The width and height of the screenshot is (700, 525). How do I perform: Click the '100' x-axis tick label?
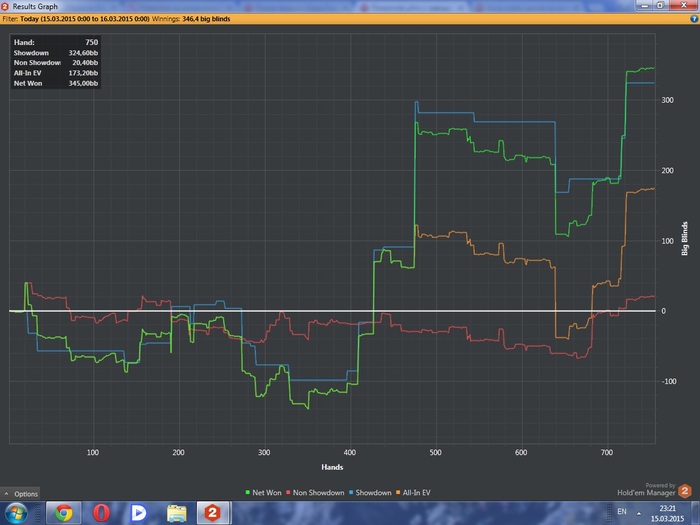click(x=92, y=452)
